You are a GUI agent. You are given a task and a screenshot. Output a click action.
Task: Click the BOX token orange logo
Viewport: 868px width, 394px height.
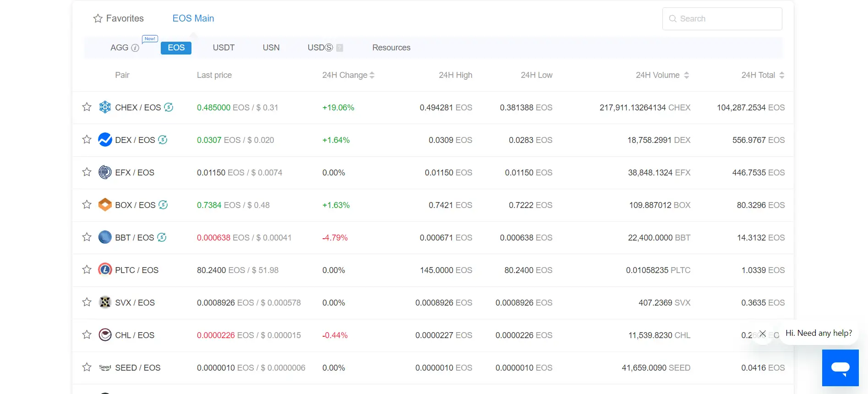[x=105, y=205]
